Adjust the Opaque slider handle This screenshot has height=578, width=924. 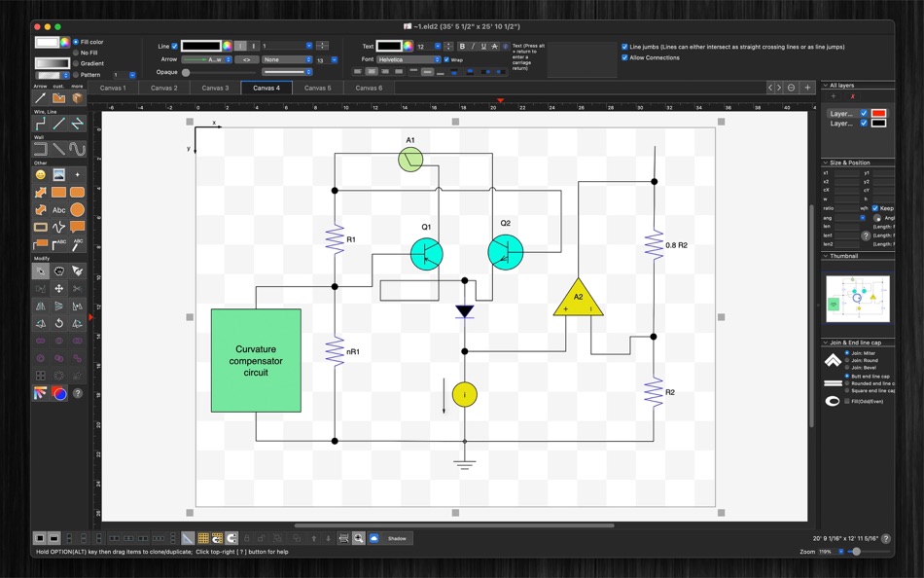pyautogui.click(x=186, y=73)
